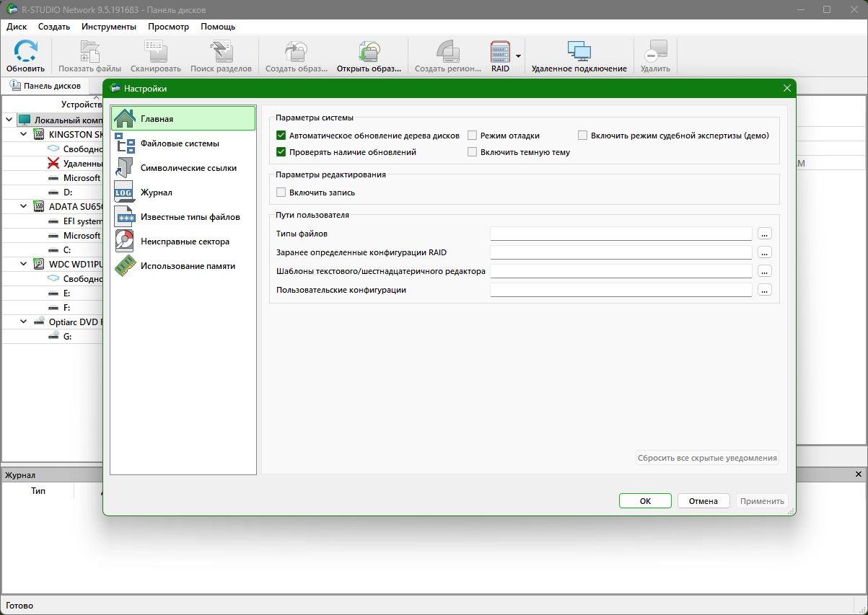
Task: Click the Отмена button
Action: click(x=703, y=501)
